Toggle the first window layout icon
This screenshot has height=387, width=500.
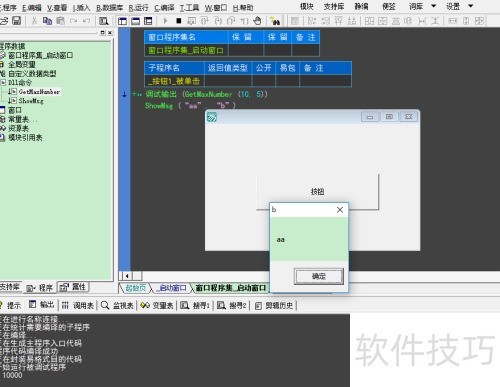click(122, 21)
